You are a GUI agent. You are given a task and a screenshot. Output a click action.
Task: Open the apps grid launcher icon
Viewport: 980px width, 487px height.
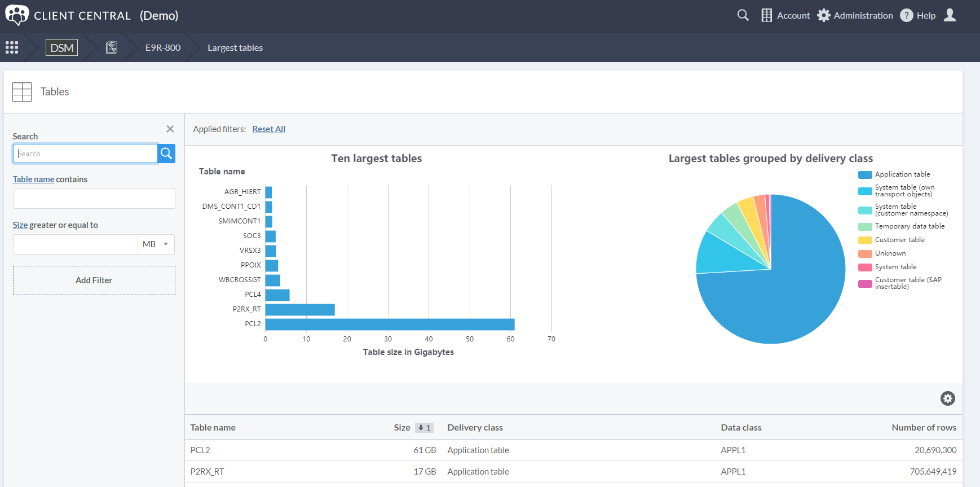tap(12, 47)
